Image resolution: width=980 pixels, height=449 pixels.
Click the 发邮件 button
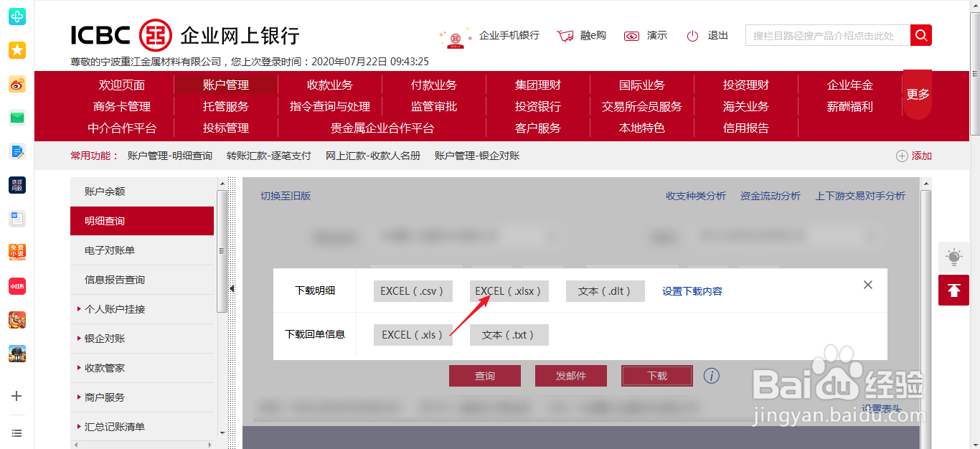[x=571, y=376]
